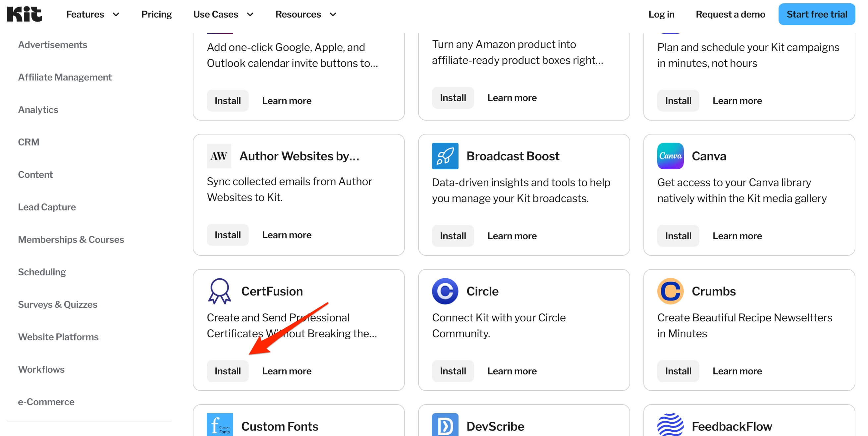Click the Log in link
This screenshot has width=868, height=436.
click(661, 14)
